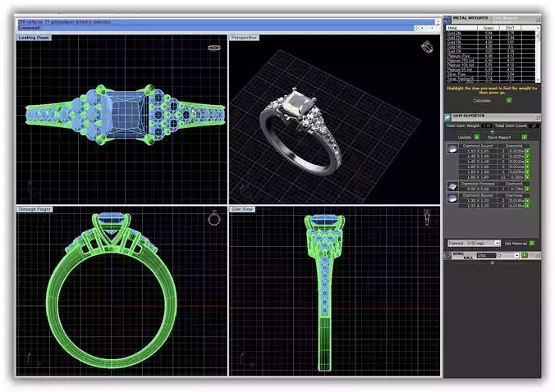Activate the Through Finger viewport label
555x392 pixels.
pyautogui.click(x=34, y=209)
